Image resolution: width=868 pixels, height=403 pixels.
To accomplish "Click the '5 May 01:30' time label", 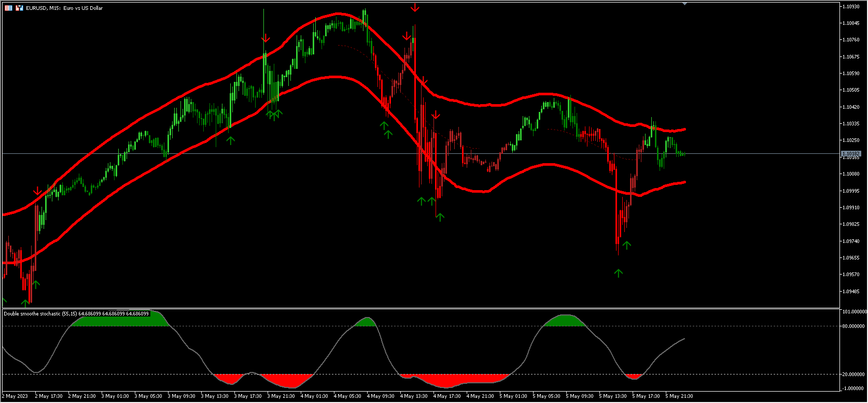I will (x=513, y=396).
